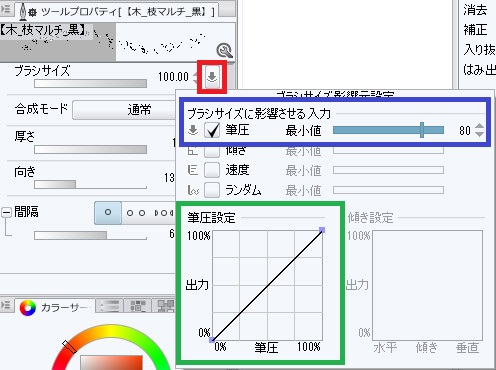The width and height of the screenshot is (496, 370).
Task: Select medium gap spacing preset
Action: coord(136,213)
